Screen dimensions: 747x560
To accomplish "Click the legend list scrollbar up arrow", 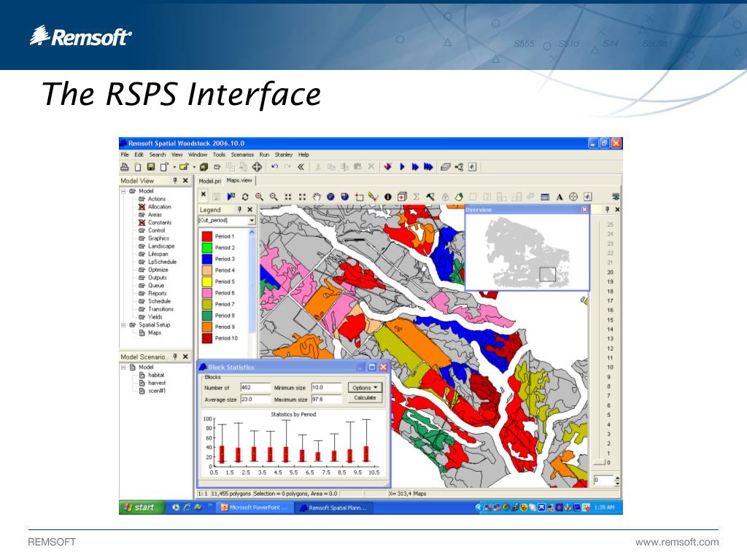I will [252, 232].
